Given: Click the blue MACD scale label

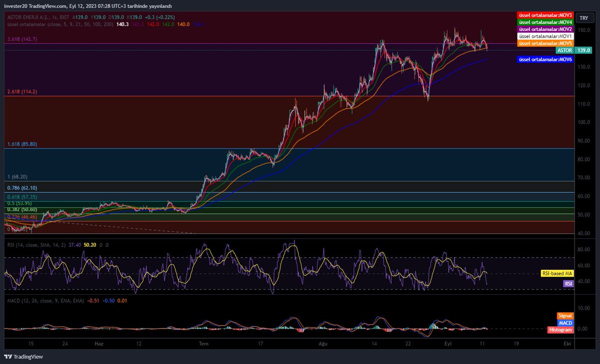Looking at the screenshot, I should [565, 323].
